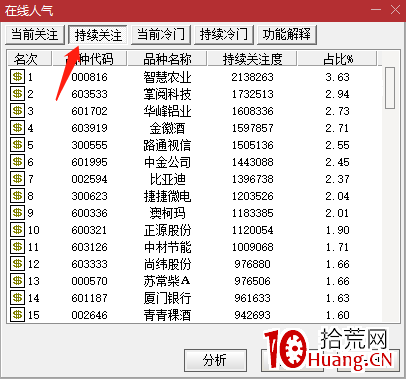Image resolution: width=406 pixels, height=379 pixels.
Task: Click the stock name 智慧农业
Action: point(167,77)
